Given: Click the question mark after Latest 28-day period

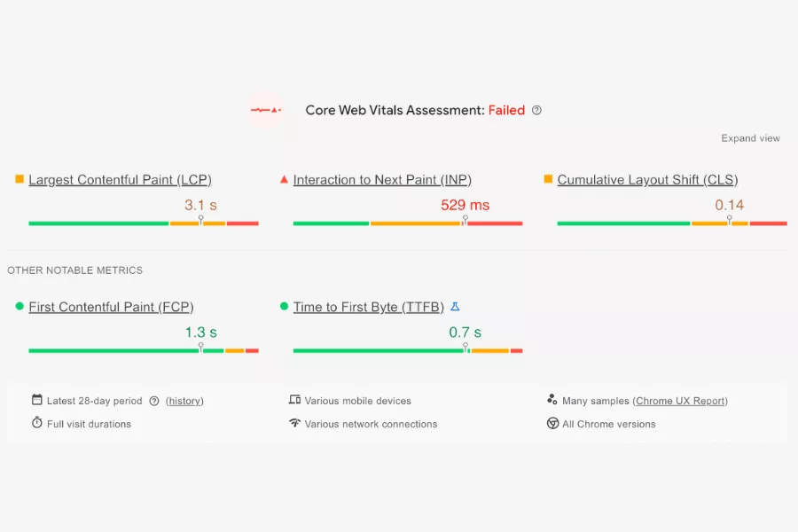Looking at the screenshot, I should coord(155,401).
